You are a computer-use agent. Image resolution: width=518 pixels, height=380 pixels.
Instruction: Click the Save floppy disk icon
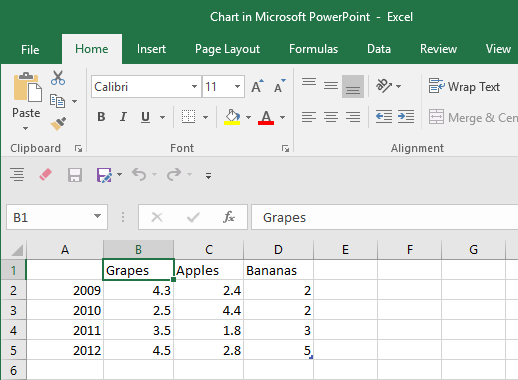pos(75,175)
